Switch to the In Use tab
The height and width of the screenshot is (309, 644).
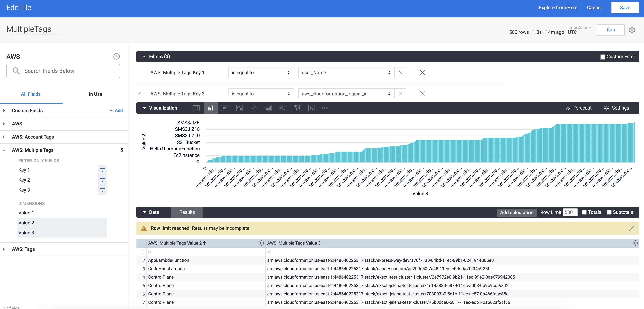[x=95, y=94]
